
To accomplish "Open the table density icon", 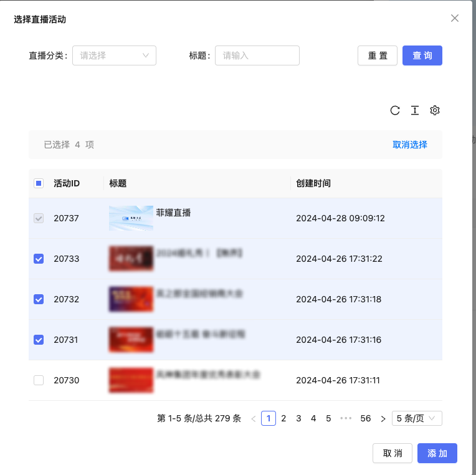I will (415, 110).
